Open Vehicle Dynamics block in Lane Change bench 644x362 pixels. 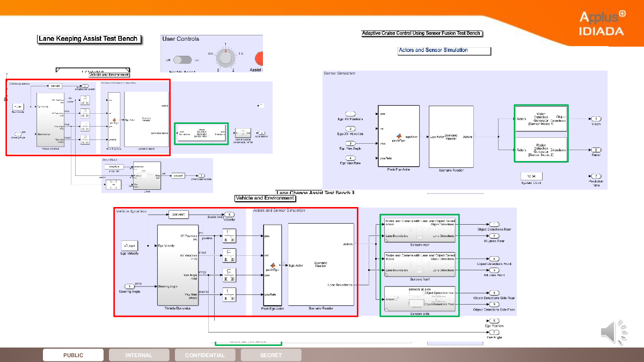tap(178, 264)
